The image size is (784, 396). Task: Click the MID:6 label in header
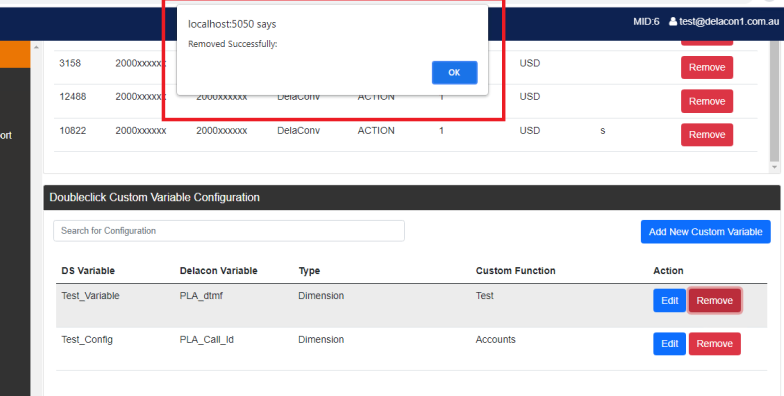click(646, 22)
